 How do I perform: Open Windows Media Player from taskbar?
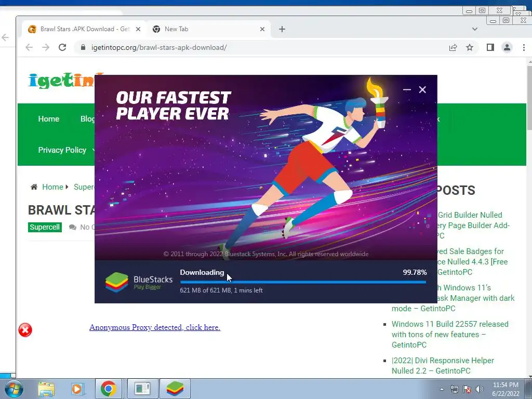coord(77,389)
